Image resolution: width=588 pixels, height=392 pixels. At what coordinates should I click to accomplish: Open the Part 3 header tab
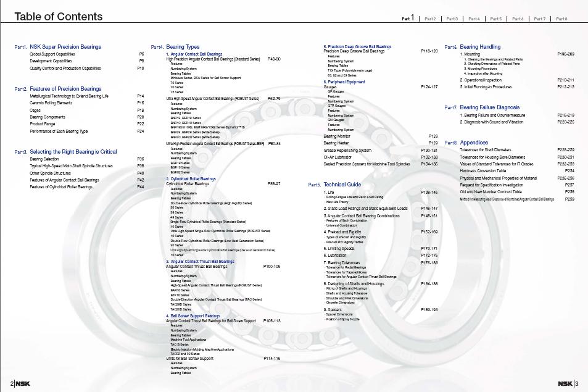[452, 19]
